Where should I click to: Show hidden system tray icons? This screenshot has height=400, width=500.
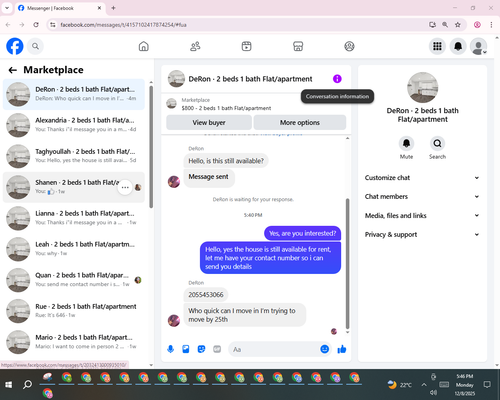tap(424, 385)
